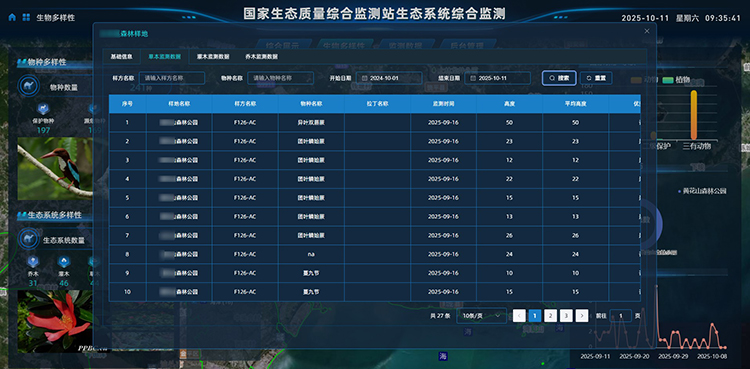The width and height of the screenshot is (750, 369).
Task: Click the date-time display in header
Action: click(681, 18)
